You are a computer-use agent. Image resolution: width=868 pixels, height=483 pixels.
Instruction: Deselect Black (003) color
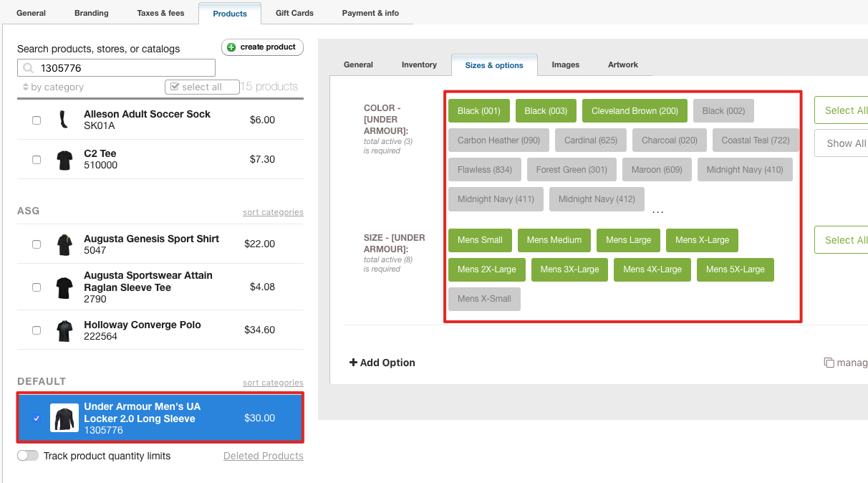point(546,111)
